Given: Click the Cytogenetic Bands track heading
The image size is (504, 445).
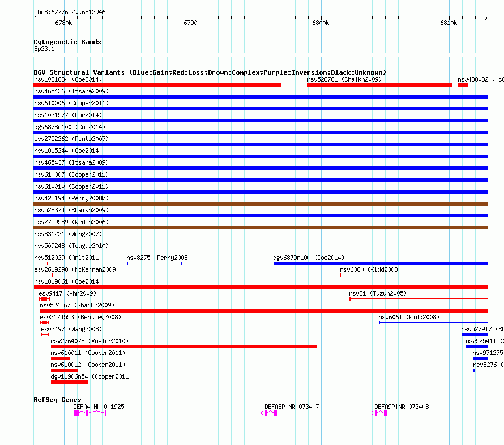Looking at the screenshot, I should (x=67, y=42).
